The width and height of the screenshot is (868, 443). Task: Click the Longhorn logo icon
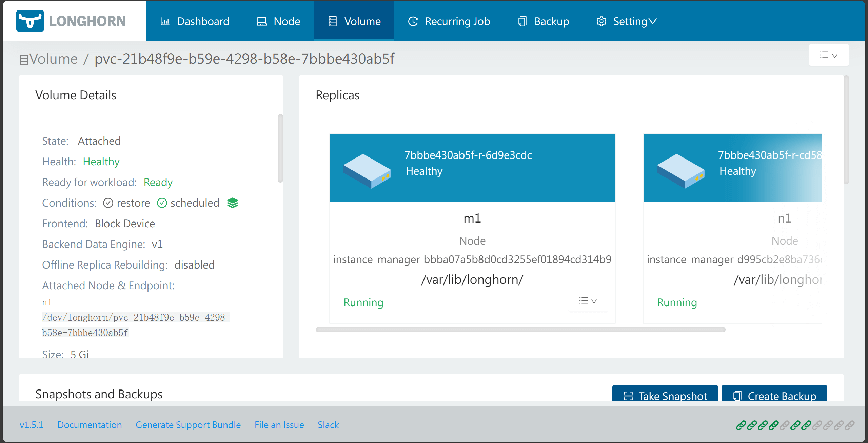tap(30, 21)
